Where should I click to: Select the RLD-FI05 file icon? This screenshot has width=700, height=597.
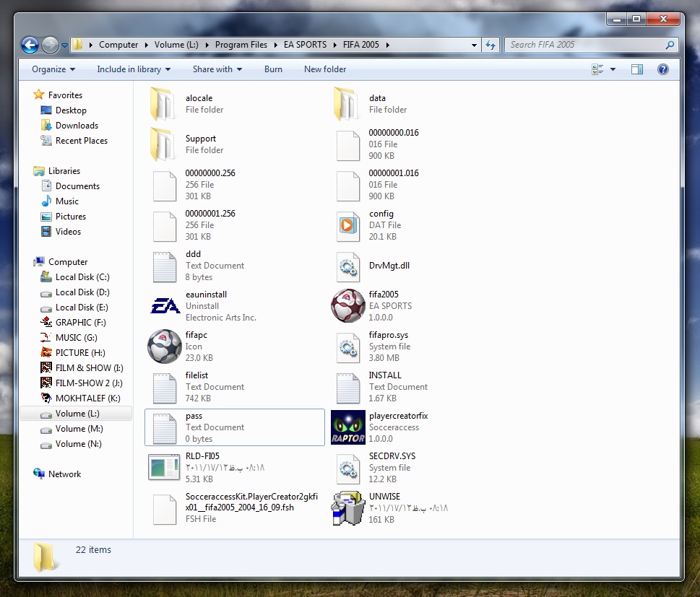(x=164, y=468)
